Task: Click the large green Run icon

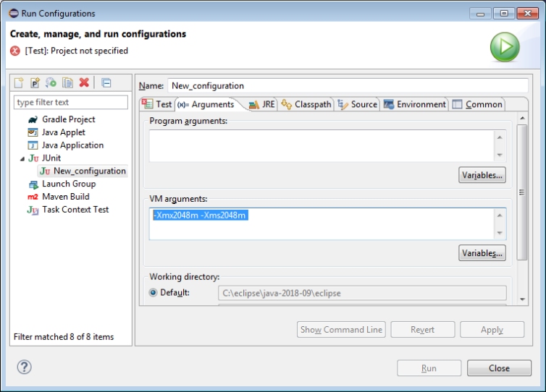Action: (505, 48)
